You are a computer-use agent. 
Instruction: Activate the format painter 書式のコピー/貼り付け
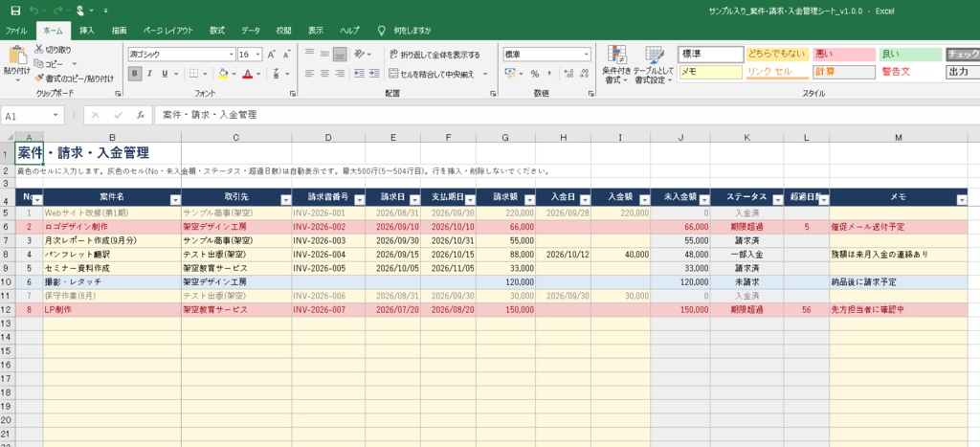[74, 78]
